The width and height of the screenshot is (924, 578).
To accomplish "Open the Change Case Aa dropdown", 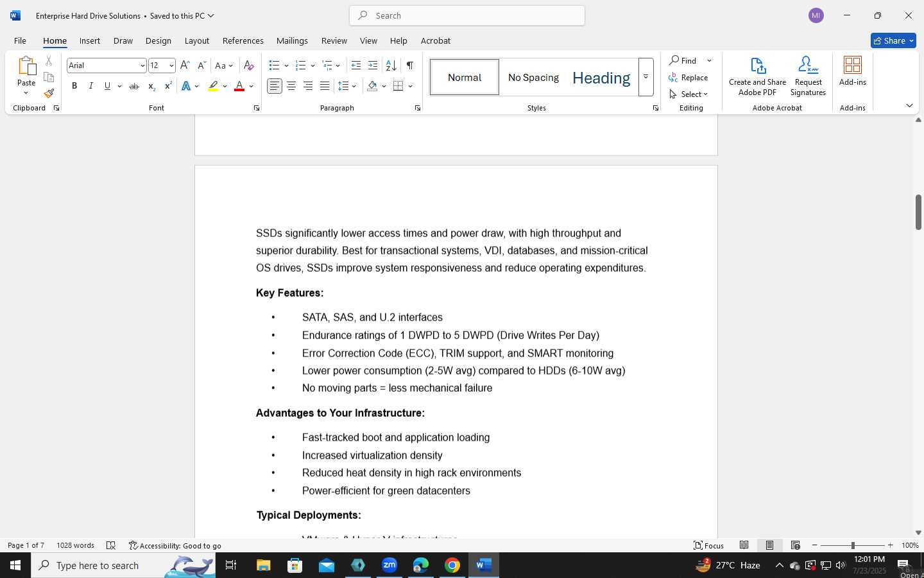I will coord(224,66).
